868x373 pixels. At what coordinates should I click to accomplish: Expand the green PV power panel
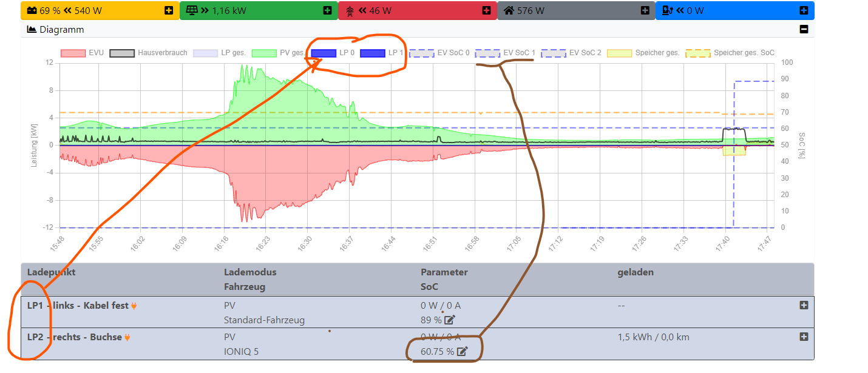coord(327,10)
